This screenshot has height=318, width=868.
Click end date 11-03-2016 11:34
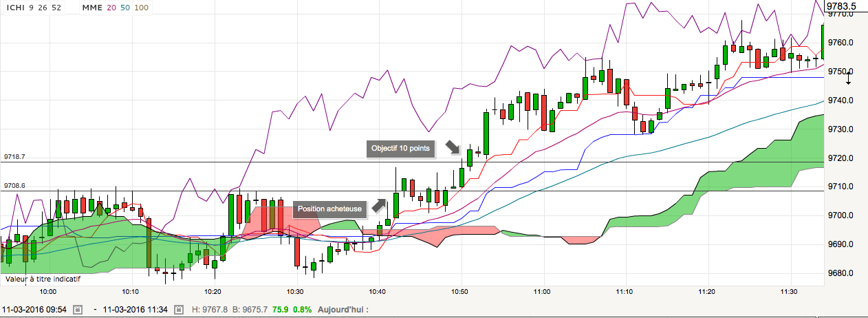[136, 310]
